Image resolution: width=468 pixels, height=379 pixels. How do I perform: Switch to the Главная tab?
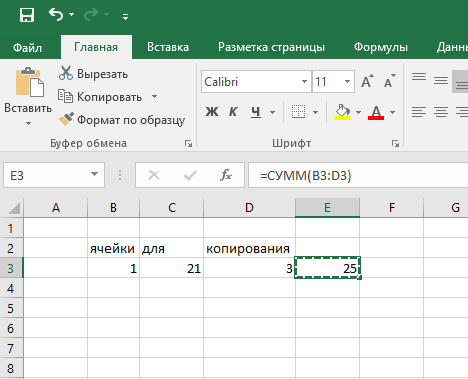pos(96,47)
